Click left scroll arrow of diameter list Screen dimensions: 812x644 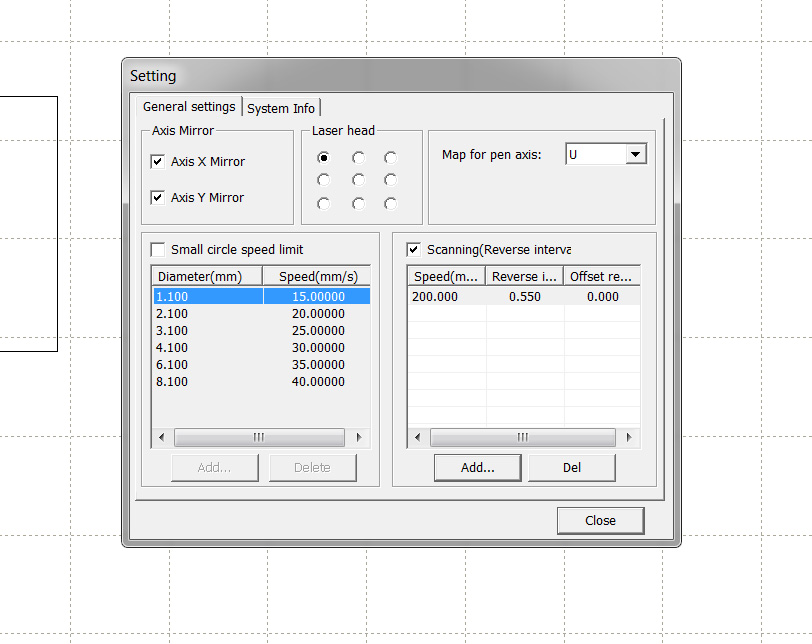tap(162, 437)
